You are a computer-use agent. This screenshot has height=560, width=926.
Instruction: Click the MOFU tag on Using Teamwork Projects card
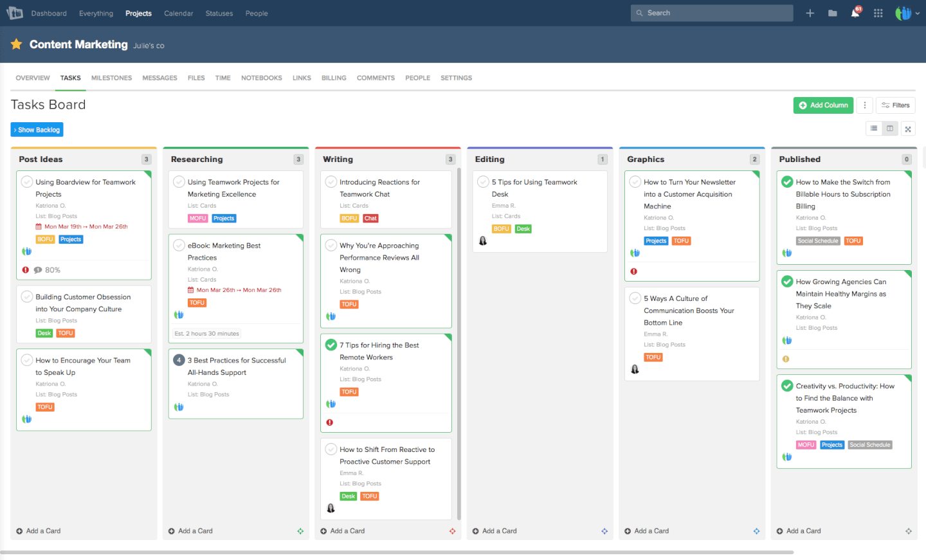coord(198,219)
